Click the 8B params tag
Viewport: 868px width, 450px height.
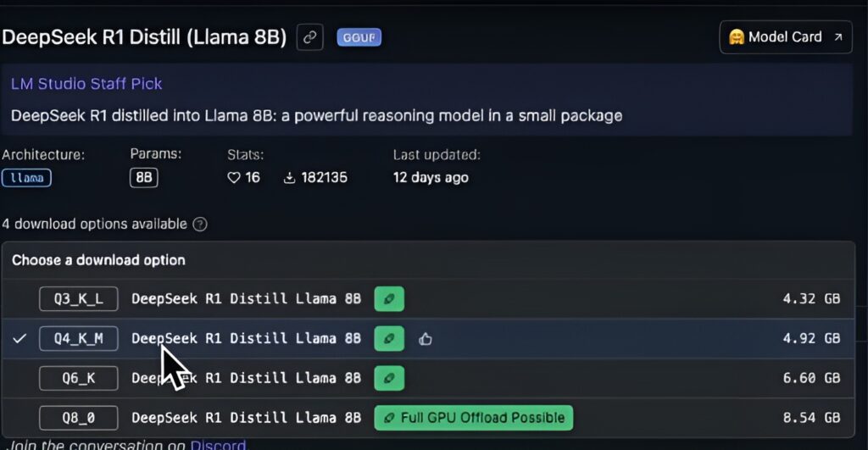[143, 178]
